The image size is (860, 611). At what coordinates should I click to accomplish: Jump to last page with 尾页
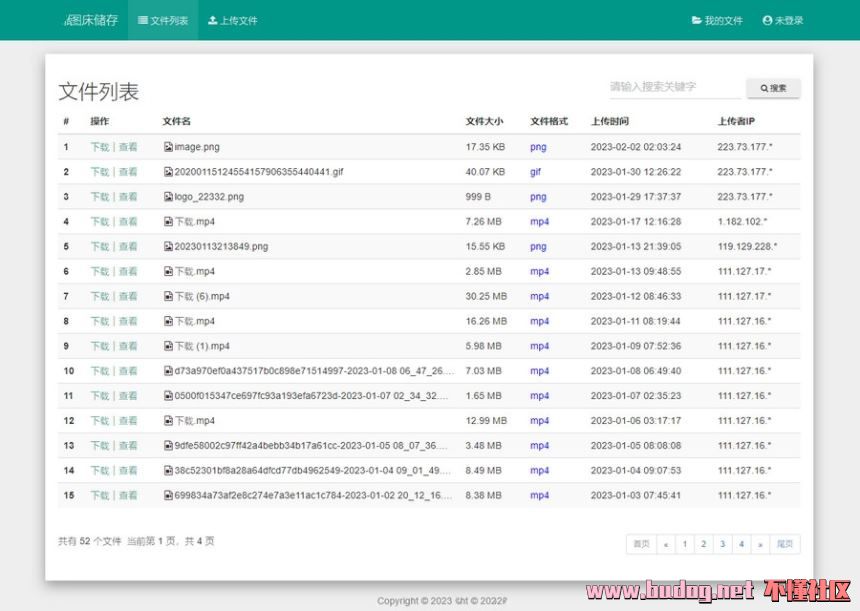coord(785,544)
